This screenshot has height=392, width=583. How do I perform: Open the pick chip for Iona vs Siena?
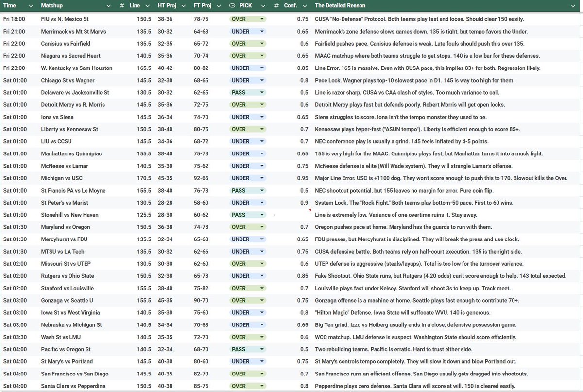[x=248, y=117]
